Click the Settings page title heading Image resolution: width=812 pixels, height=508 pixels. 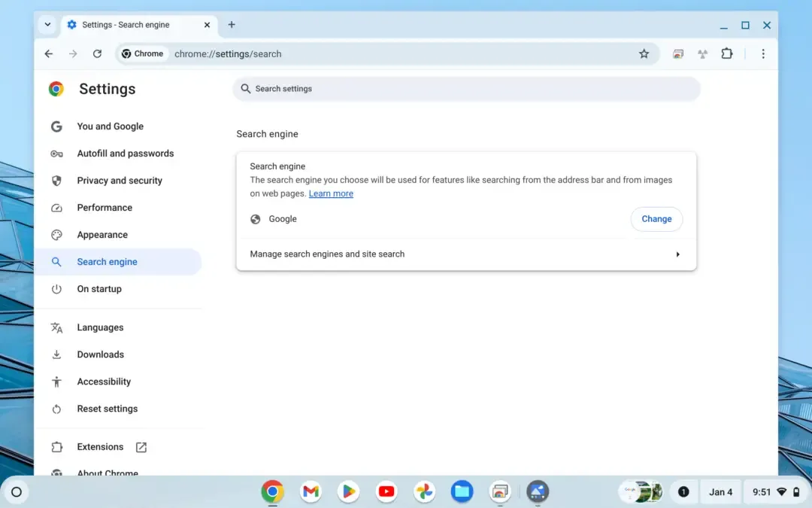click(x=108, y=89)
